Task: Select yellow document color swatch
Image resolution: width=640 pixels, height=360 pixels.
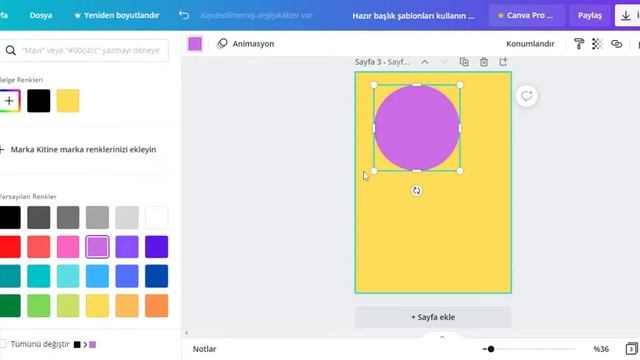Action: 68,101
